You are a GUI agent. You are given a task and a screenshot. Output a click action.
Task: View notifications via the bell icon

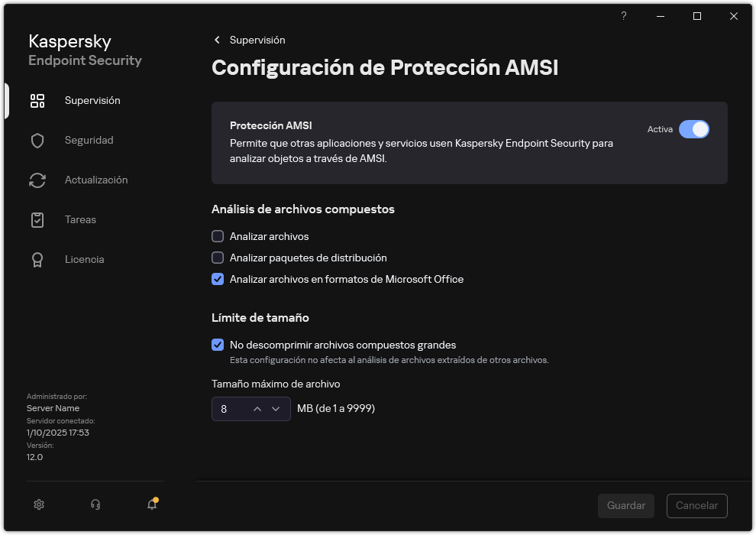coord(151,504)
